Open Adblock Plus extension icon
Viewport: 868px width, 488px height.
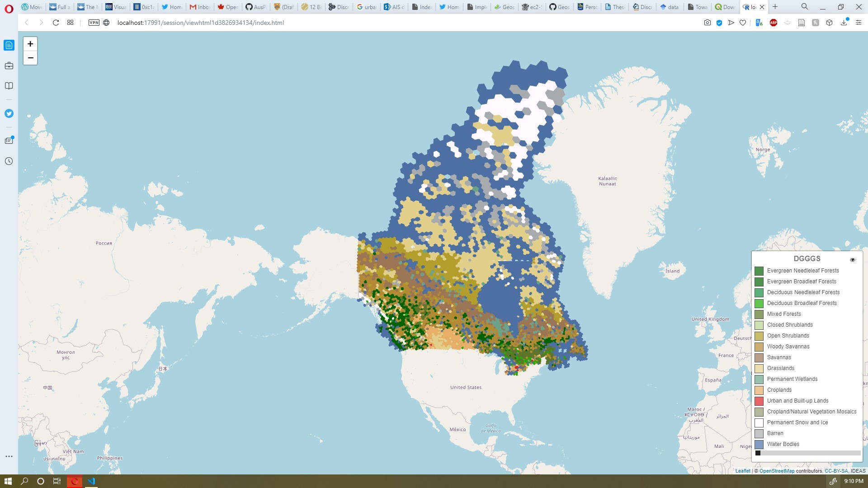774,23
